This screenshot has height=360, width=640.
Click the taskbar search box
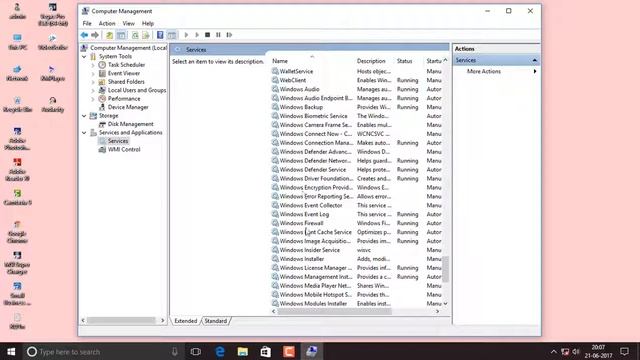tap(102, 351)
